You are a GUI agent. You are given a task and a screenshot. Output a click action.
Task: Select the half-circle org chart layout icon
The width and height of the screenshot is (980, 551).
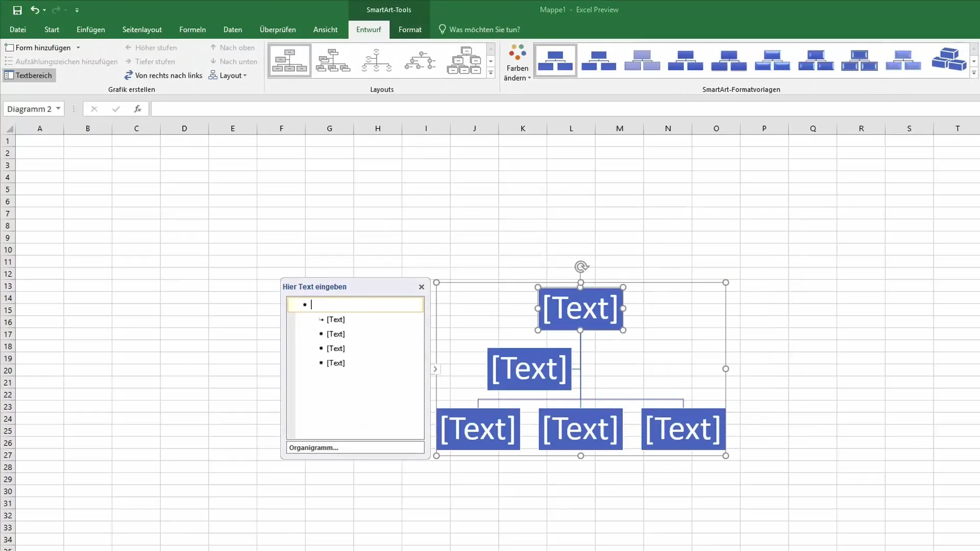tap(377, 61)
